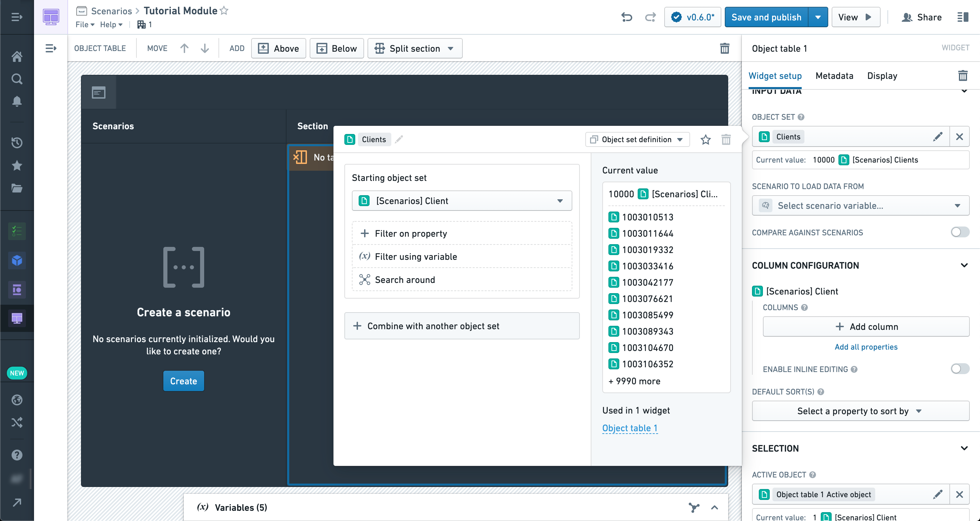
Task: Click Add column button
Action: point(866,326)
